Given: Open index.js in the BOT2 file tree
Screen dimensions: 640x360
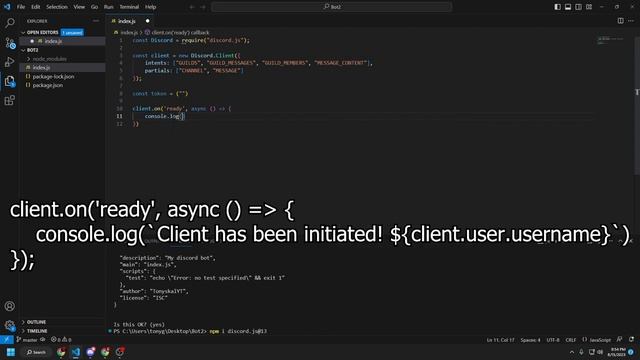Looking at the screenshot, I should 62,67.
